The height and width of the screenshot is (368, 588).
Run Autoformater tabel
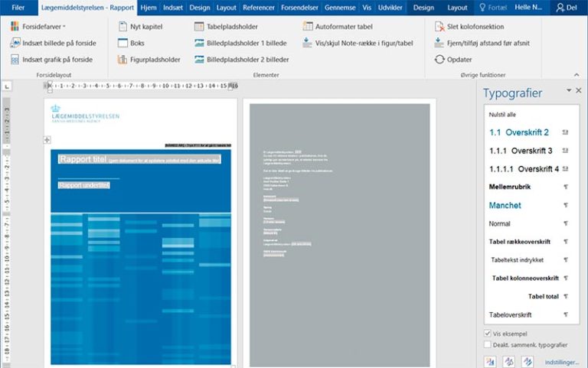point(308,27)
